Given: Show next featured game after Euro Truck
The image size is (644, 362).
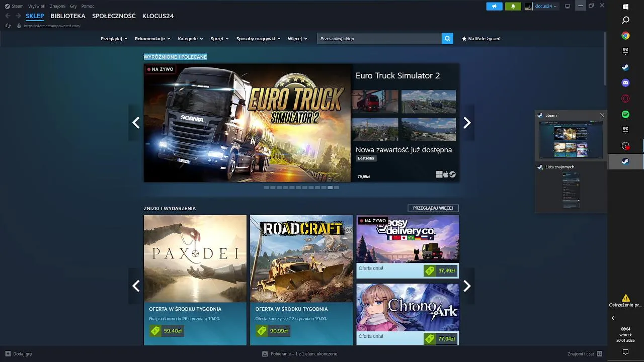Looking at the screenshot, I should (x=467, y=123).
